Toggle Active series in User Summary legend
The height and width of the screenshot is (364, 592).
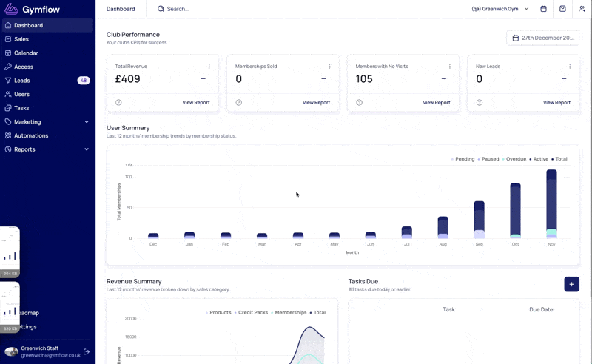[x=539, y=159]
